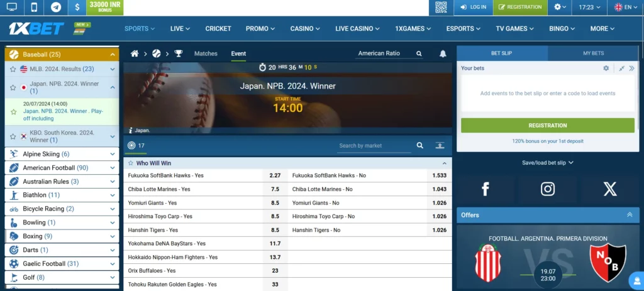Screen dimensions: 644x291
Task: Go to home icon in breadcrumb
Action: (x=135, y=53)
